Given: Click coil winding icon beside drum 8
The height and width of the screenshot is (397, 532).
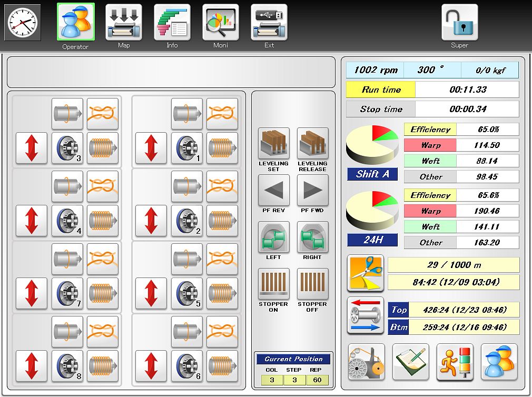Looking at the screenshot, I should point(103,366).
